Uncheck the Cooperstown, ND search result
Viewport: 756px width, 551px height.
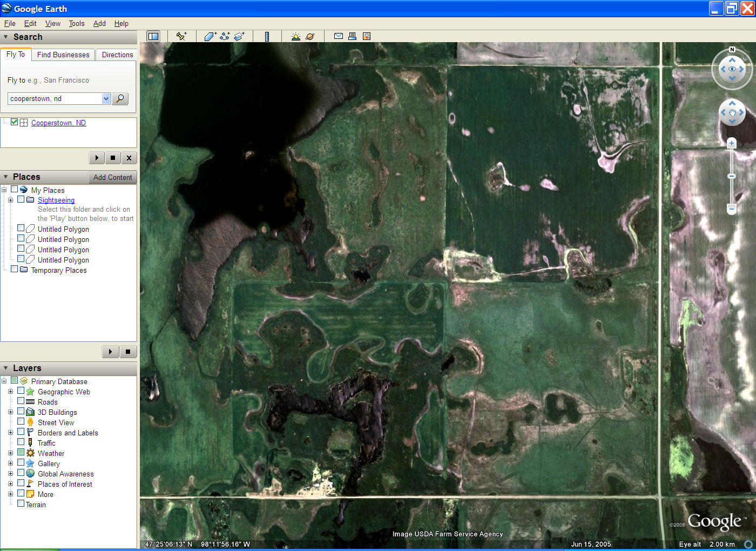coord(14,122)
